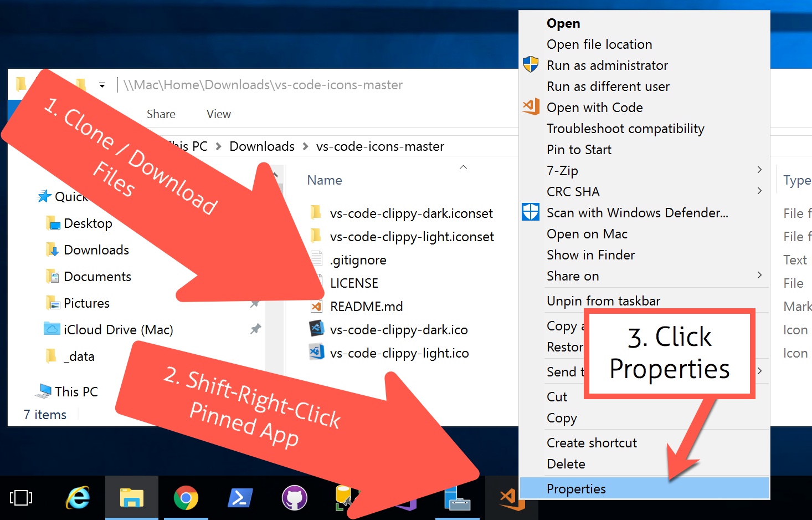Screen dimensions: 812x520
Task: Open the vs-code-clippy-dark.iconset folder icon
Action: pyautogui.click(x=316, y=212)
